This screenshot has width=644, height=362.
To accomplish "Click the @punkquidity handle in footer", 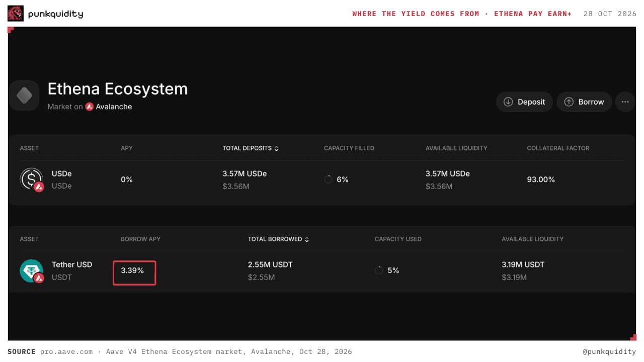I will tap(609, 351).
